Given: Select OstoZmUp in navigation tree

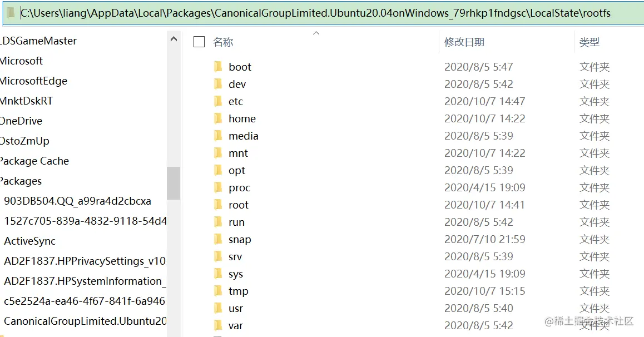Looking at the screenshot, I should (x=24, y=141).
